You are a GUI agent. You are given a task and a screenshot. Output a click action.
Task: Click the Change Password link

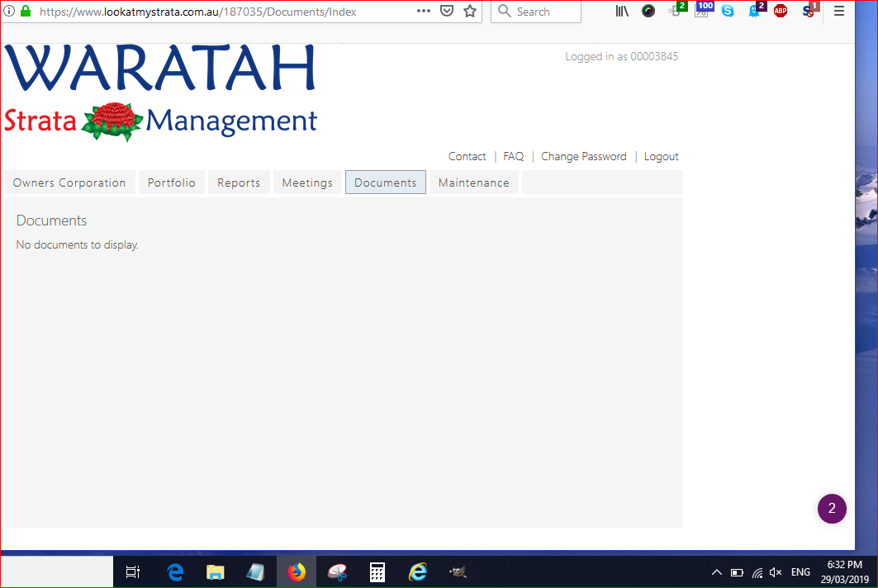(583, 156)
